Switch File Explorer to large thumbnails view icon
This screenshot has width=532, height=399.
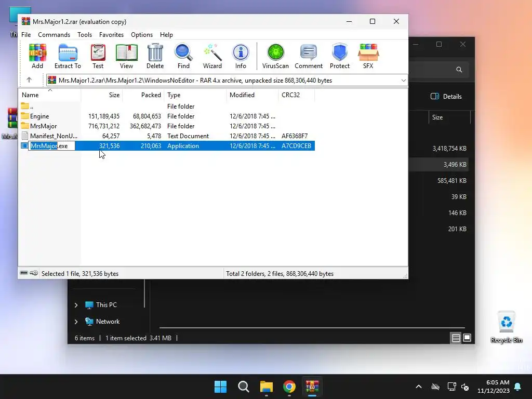pyautogui.click(x=467, y=338)
